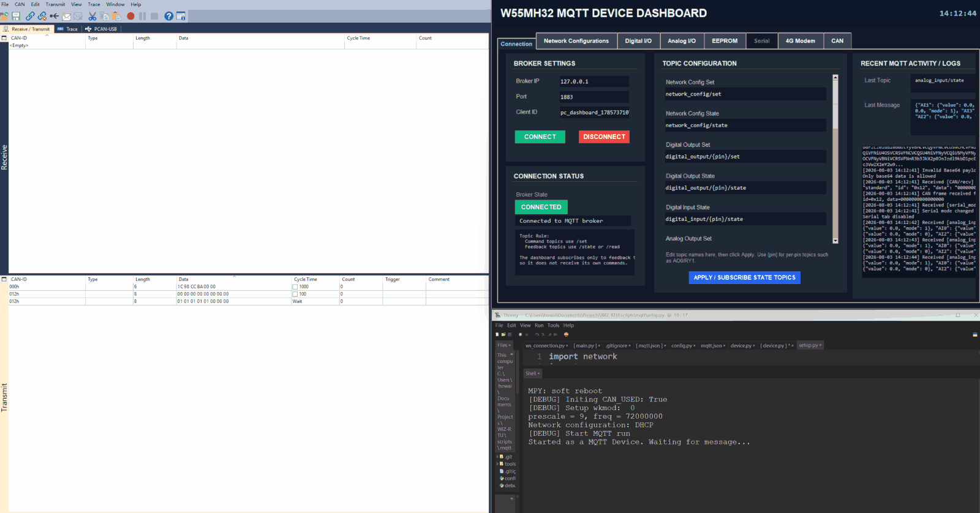The image size is (980, 513).
Task: Click the Stop icon in Thonny toolbar
Action: (566, 334)
